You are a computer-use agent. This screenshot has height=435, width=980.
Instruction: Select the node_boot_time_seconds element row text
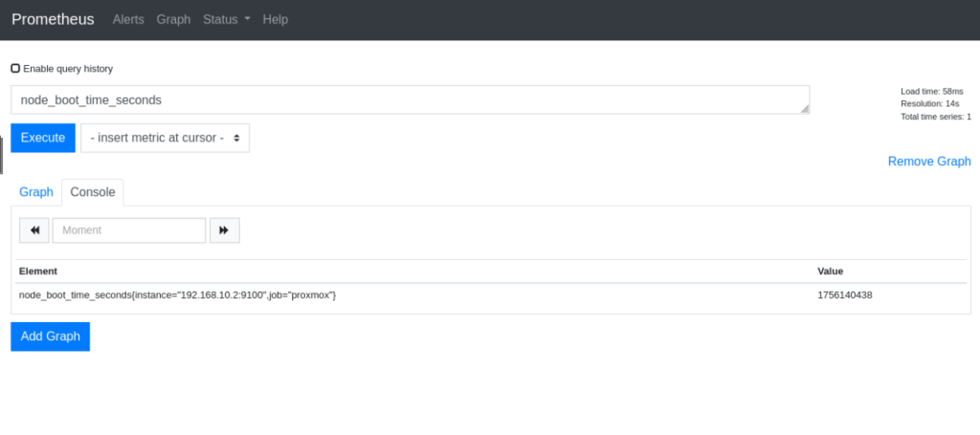pyautogui.click(x=177, y=295)
